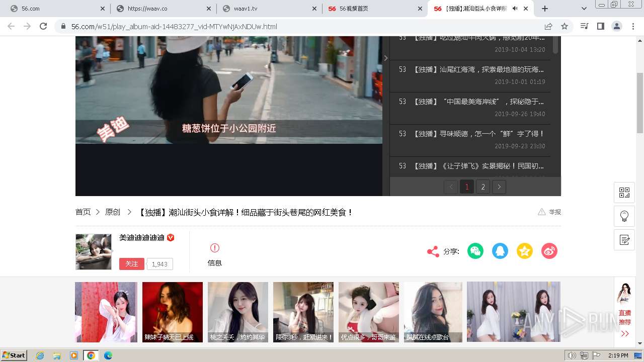Open the 限你3秒，赶紧进来 live thumbnail

(303, 312)
